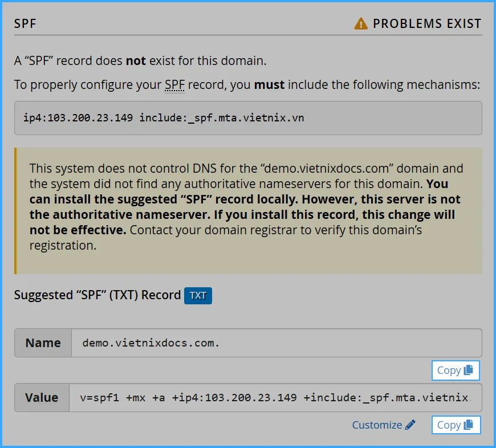This screenshot has width=496, height=448.
Task: Click the yellow DNS warning notice box
Action: coord(248,211)
